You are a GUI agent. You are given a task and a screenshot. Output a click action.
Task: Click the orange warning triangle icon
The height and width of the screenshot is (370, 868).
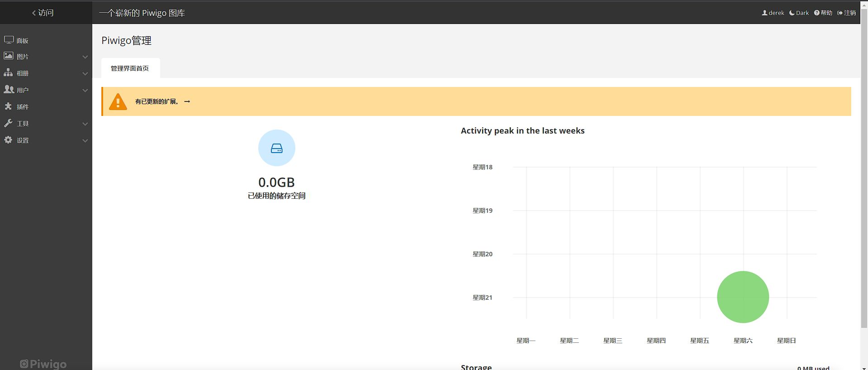click(118, 101)
